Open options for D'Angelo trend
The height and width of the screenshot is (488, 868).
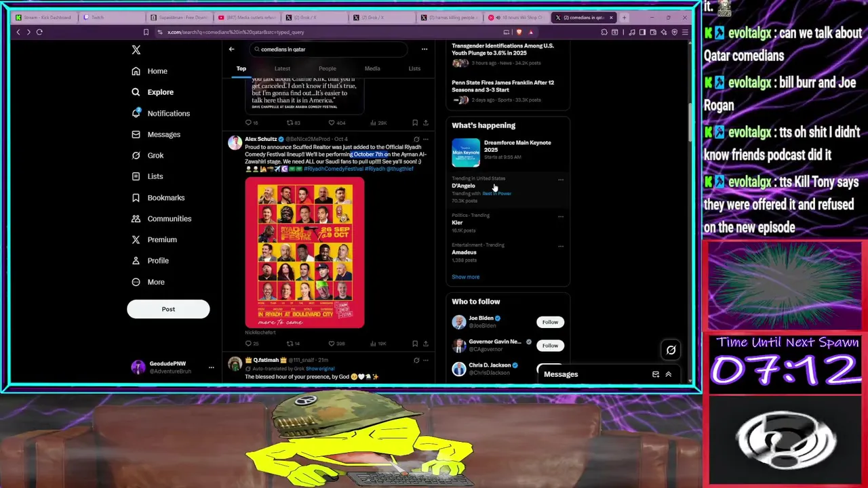(561, 180)
